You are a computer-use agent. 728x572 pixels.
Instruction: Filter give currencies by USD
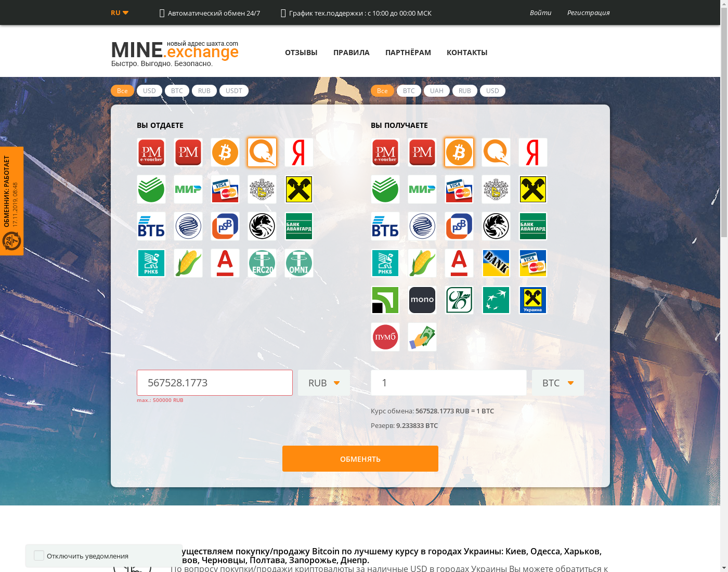(x=149, y=90)
